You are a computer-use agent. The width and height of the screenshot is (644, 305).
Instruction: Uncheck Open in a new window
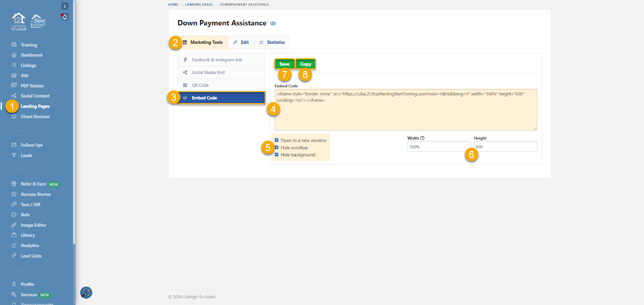tap(277, 140)
